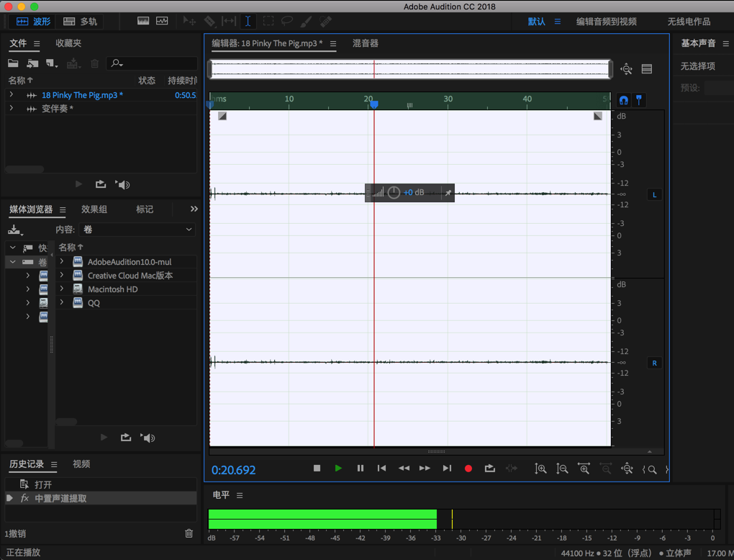
Task: Toggle loop playback button
Action: click(489, 469)
